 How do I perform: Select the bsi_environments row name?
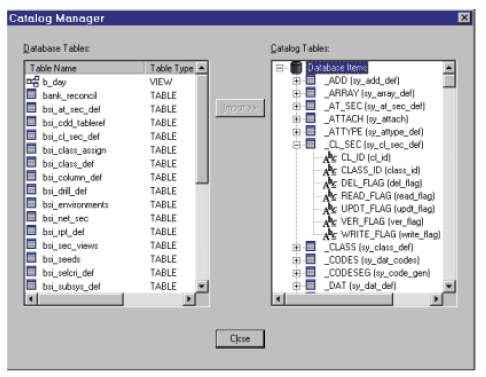point(75,204)
